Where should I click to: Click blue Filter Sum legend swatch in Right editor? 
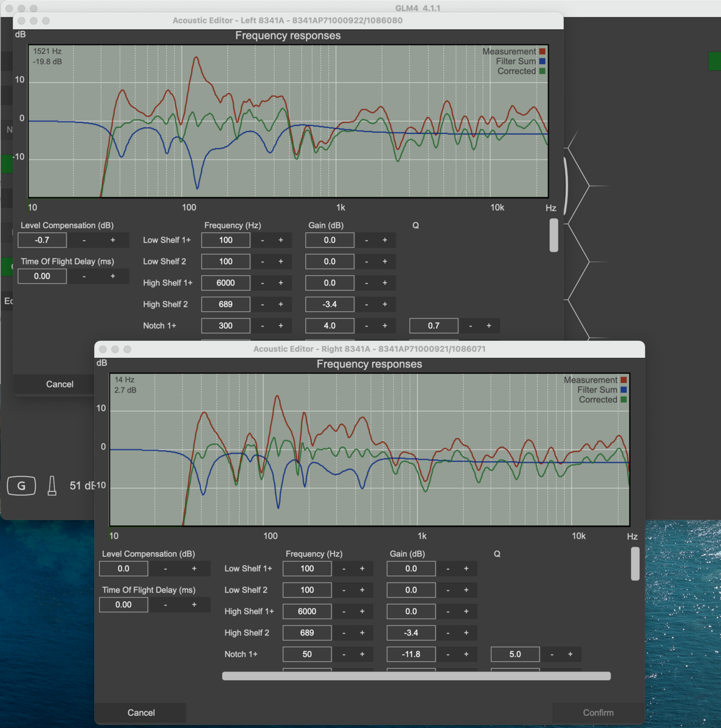623,390
